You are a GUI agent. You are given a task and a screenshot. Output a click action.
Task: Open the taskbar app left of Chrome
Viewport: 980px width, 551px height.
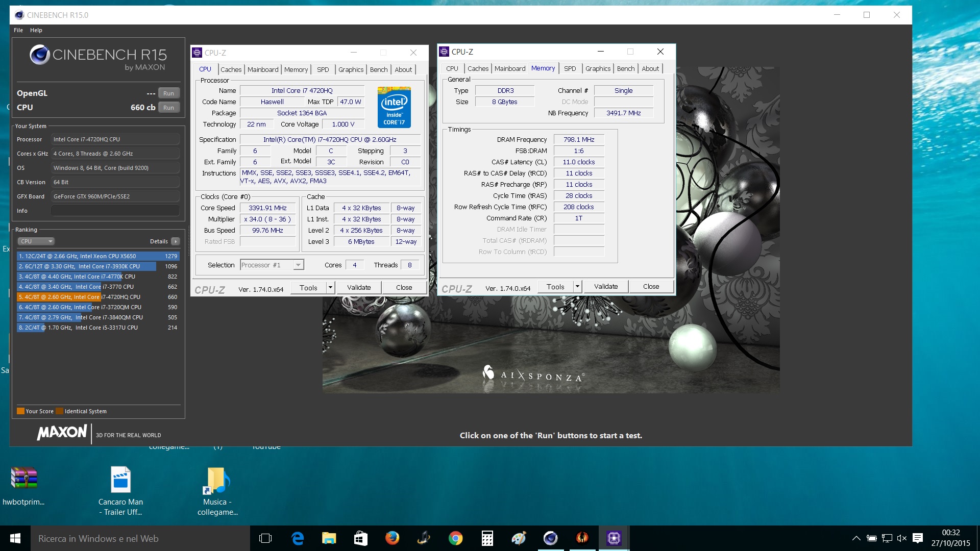pyautogui.click(x=424, y=538)
